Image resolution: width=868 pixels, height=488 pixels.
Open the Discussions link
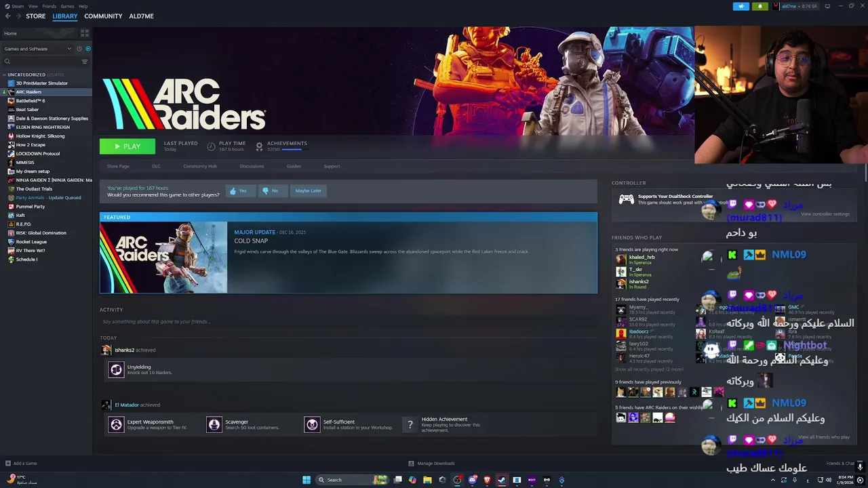point(252,166)
